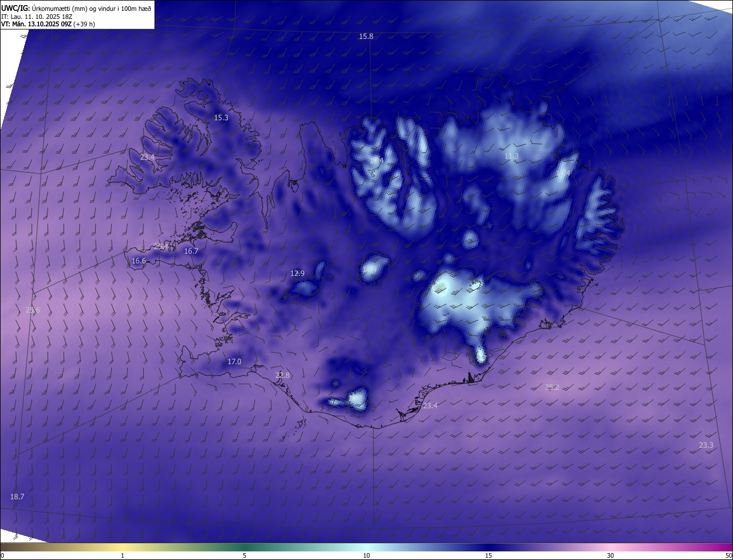Click the 25.2 value label

coord(552,387)
